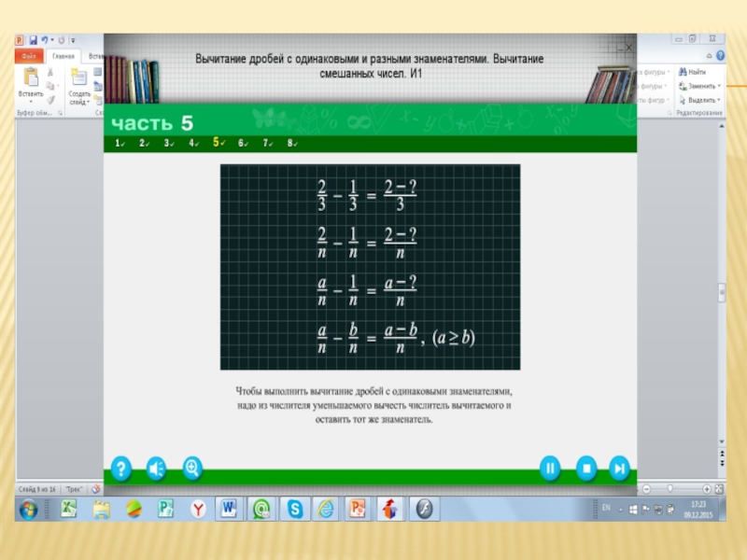Click the Создать слайд icon
Image resolution: width=747 pixels, height=560 pixels.
pyautogui.click(x=79, y=77)
